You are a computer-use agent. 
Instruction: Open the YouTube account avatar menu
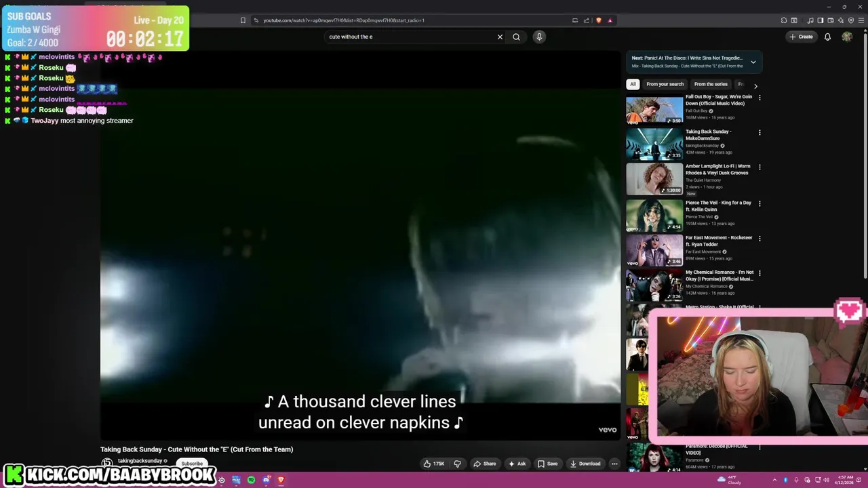tap(847, 37)
